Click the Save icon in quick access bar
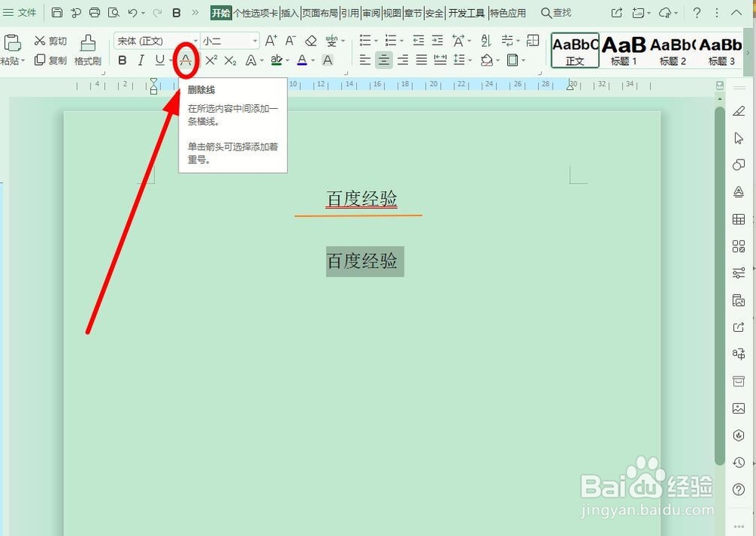Screen dimensions: 756x536 pyautogui.click(x=57, y=13)
